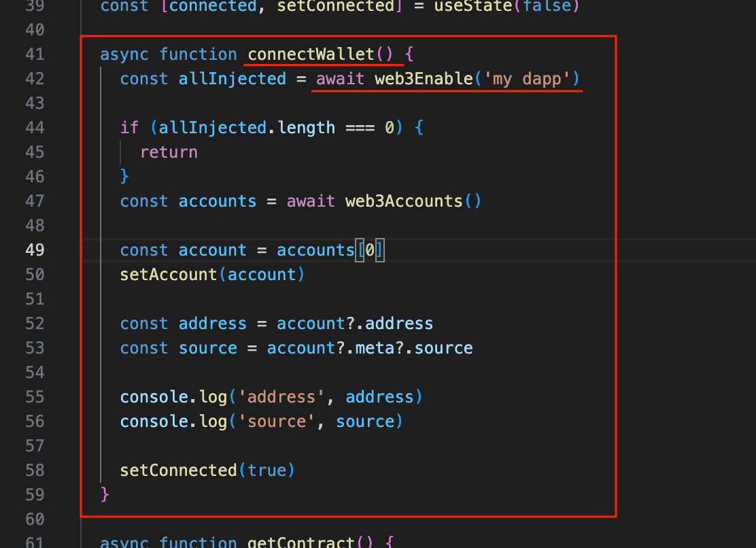Click the connectWallet function name
Screen dimensions: 756x548
pyautogui.click(x=311, y=54)
